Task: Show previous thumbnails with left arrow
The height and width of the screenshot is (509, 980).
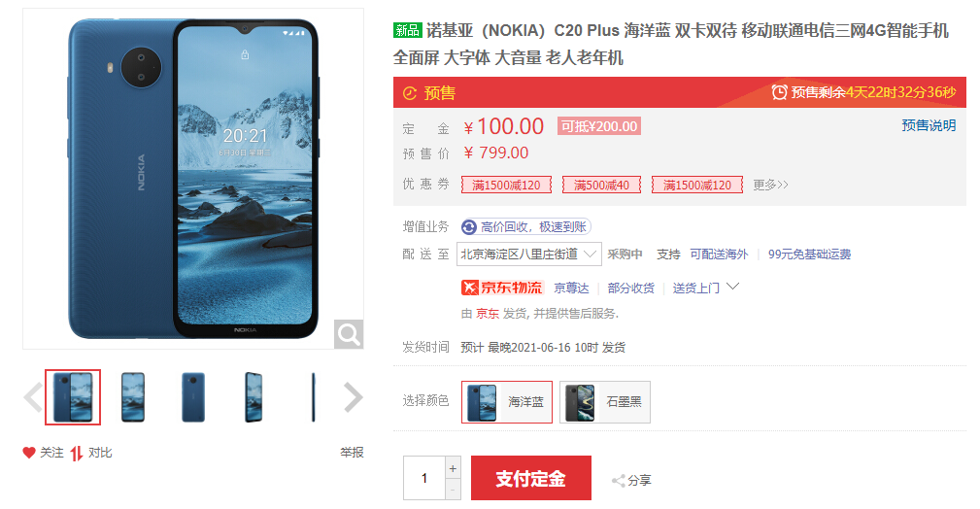Action: [x=32, y=397]
